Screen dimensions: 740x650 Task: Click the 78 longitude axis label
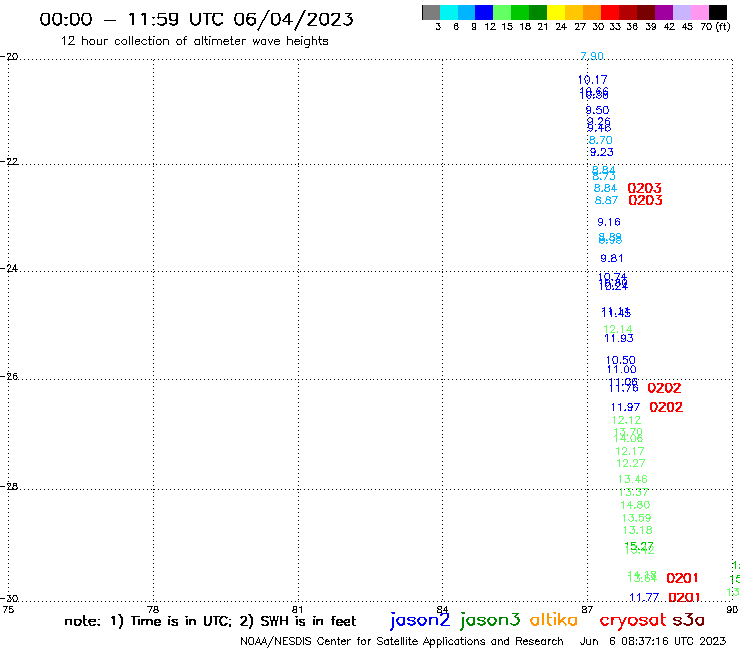(x=152, y=609)
